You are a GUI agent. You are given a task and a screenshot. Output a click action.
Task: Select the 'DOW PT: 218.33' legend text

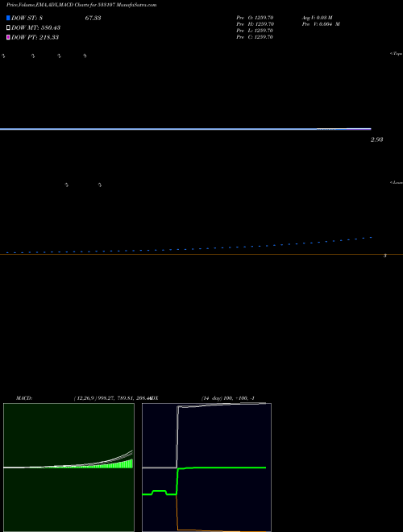[x=35, y=37]
